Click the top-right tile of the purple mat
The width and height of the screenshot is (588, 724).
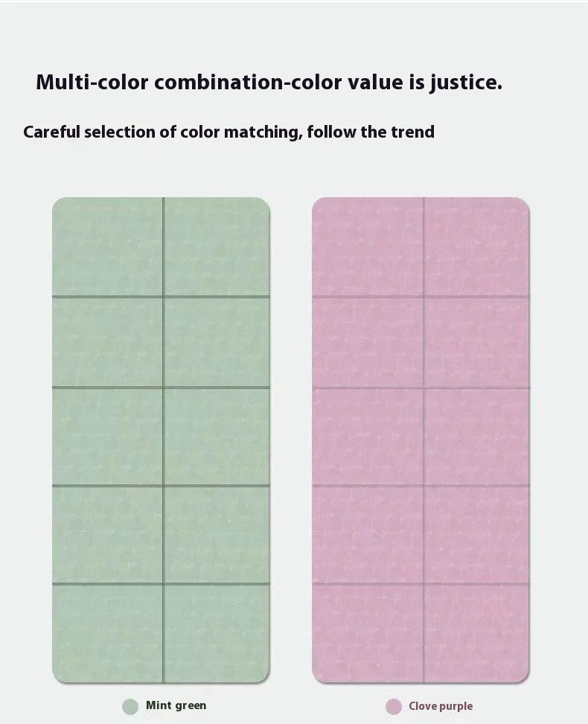476,247
